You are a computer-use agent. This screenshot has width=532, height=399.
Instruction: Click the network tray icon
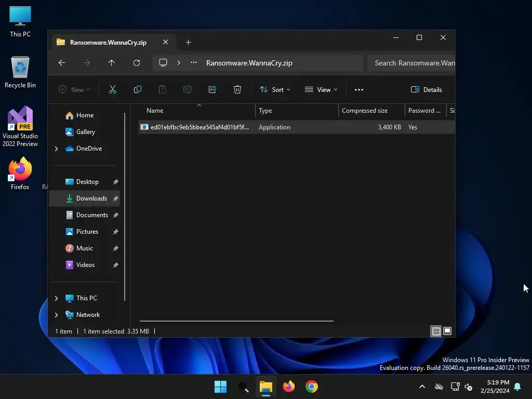tap(455, 387)
